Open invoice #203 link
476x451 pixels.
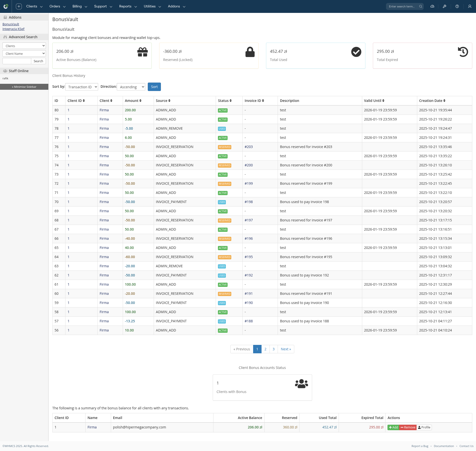(x=249, y=147)
